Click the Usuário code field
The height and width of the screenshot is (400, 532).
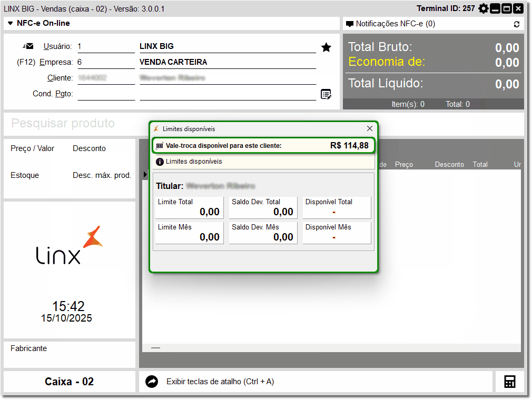pyautogui.click(x=106, y=46)
